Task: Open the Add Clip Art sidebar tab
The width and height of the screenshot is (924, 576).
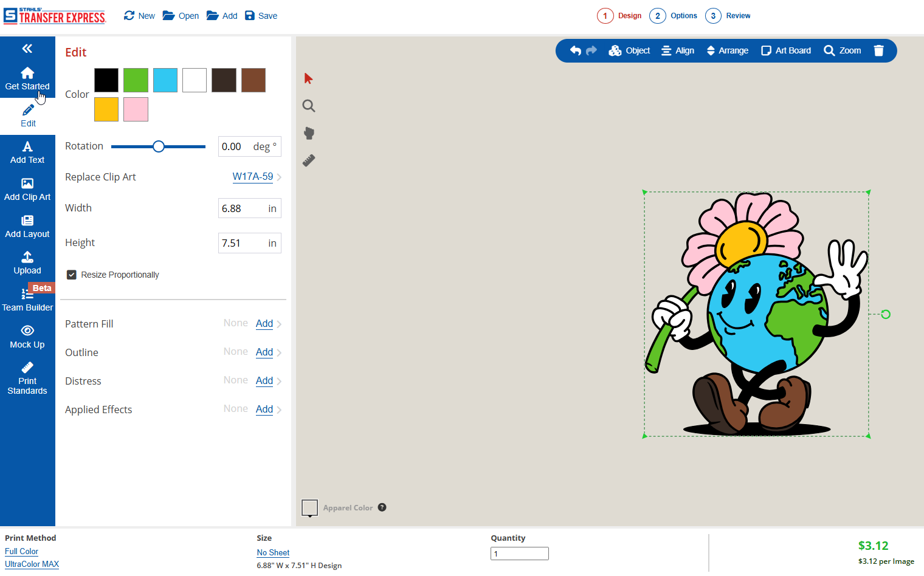Action: (x=27, y=189)
